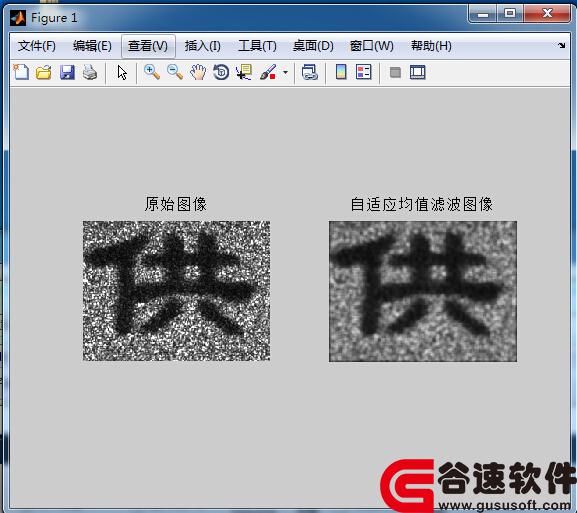The height and width of the screenshot is (513, 577).
Task: Click the New Figure icon
Action: pyautogui.click(x=21, y=72)
